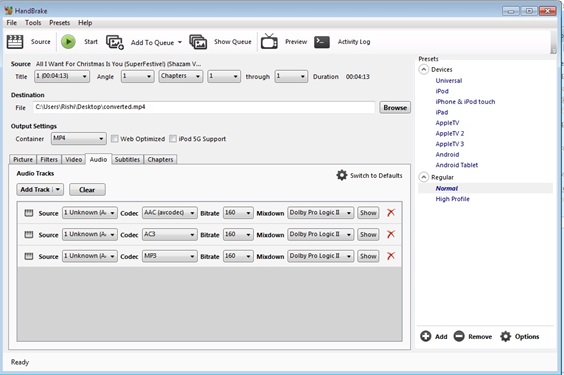Select the Universal preset

click(x=449, y=81)
